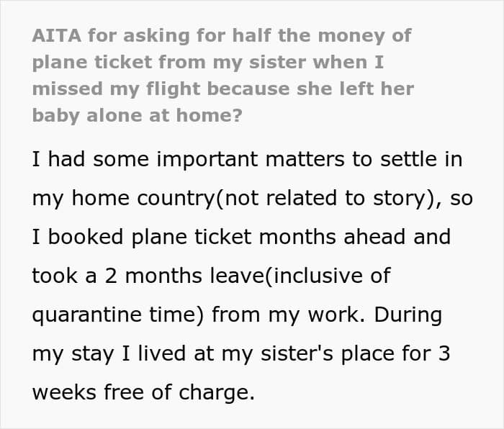Click the word "During" in the paragraph
Screen dimensions: 504x429
tap(408, 315)
